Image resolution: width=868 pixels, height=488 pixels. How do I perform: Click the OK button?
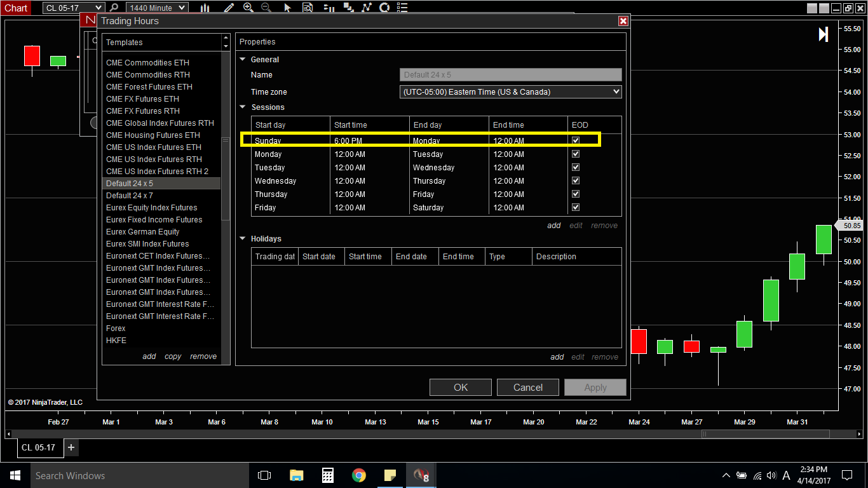click(x=461, y=388)
